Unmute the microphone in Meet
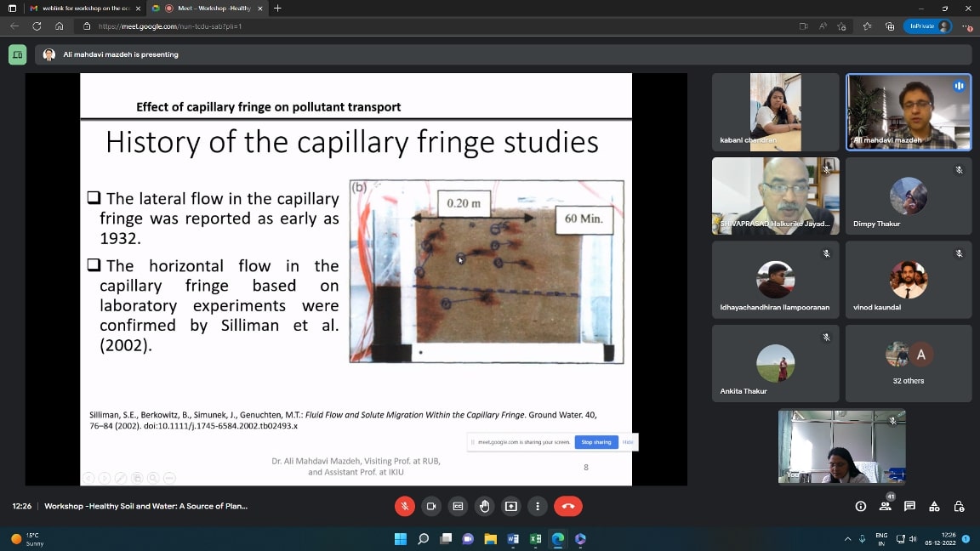 pos(405,506)
